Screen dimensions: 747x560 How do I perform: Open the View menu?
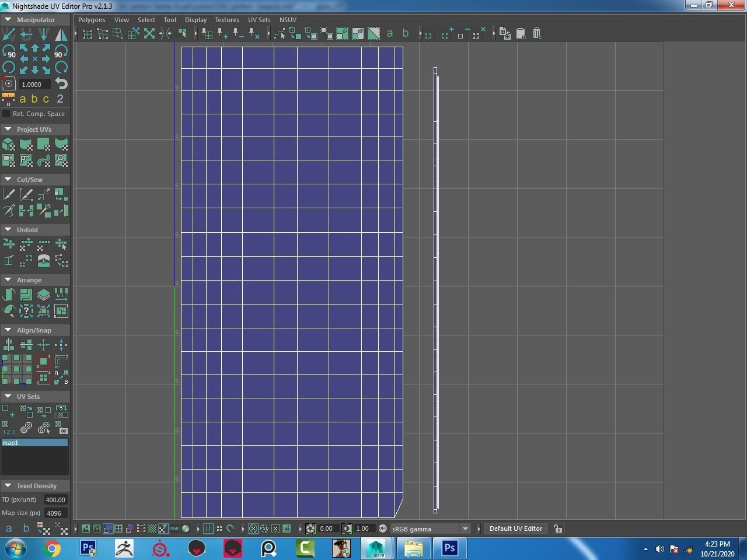coord(121,20)
